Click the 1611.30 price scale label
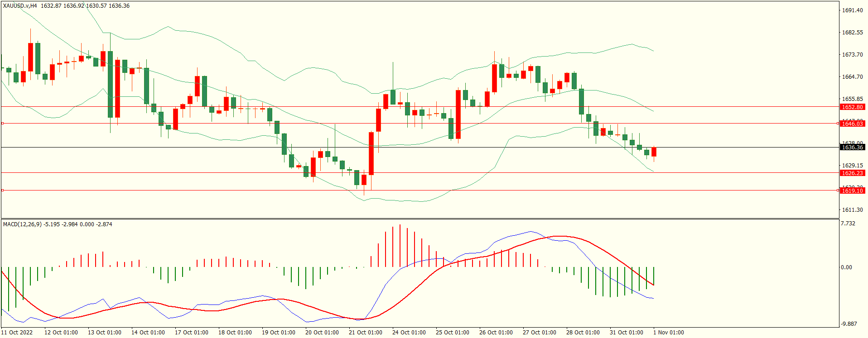The width and height of the screenshot is (868, 338). tap(852, 210)
